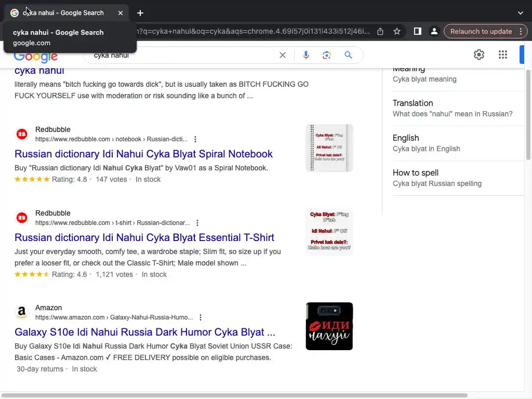The image size is (532, 399).
Task: Click the share page icon in address bar
Action: point(380,31)
